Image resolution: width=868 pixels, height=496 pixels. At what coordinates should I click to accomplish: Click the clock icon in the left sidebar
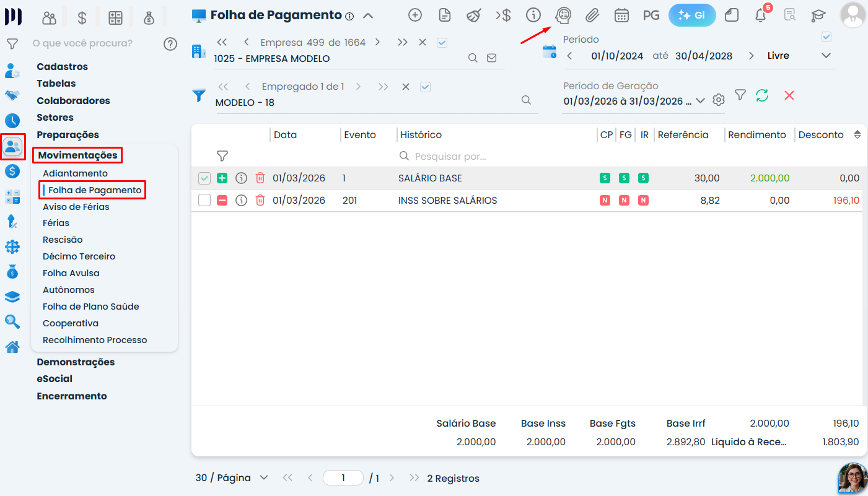(12, 121)
